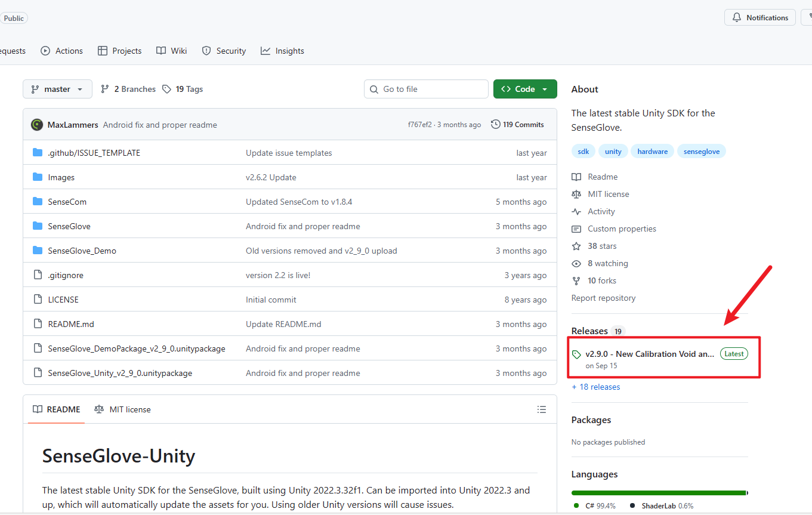Select the hardware topic tag
Viewport: 812px width, 515px height.
tap(652, 152)
